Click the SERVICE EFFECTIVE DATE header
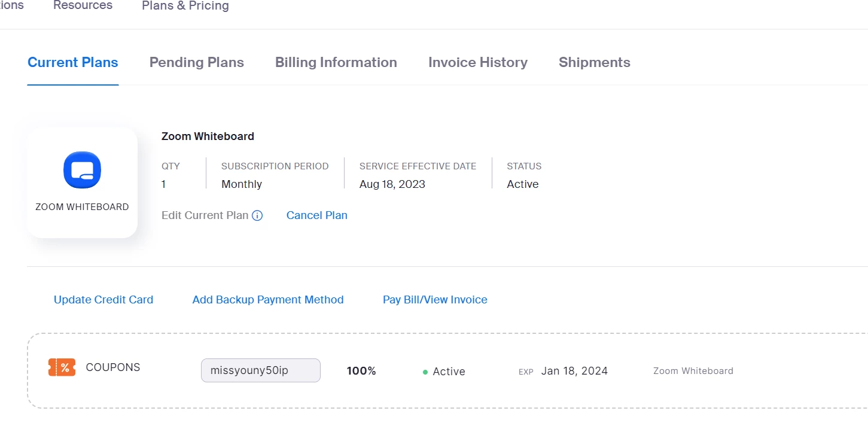The image size is (868, 441). 418,166
